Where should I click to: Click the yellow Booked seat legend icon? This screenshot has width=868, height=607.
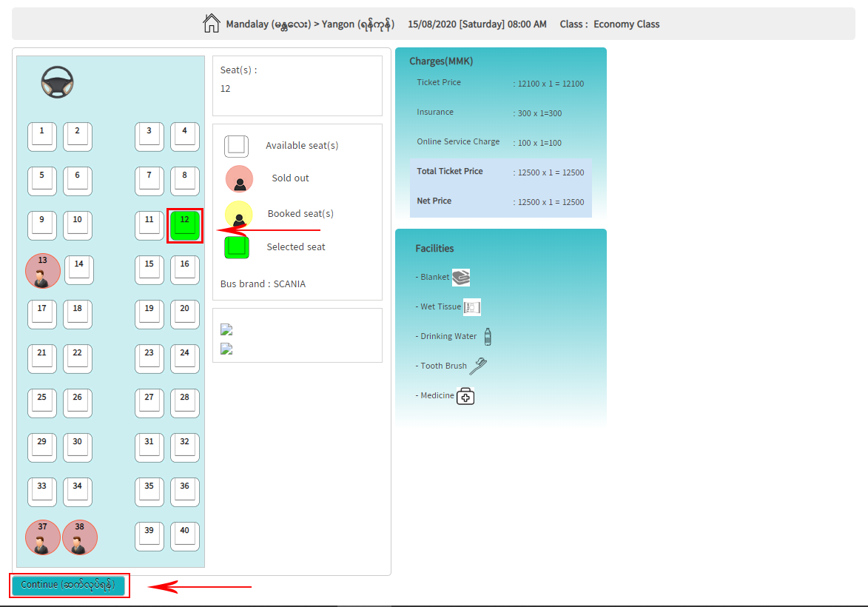(x=238, y=215)
